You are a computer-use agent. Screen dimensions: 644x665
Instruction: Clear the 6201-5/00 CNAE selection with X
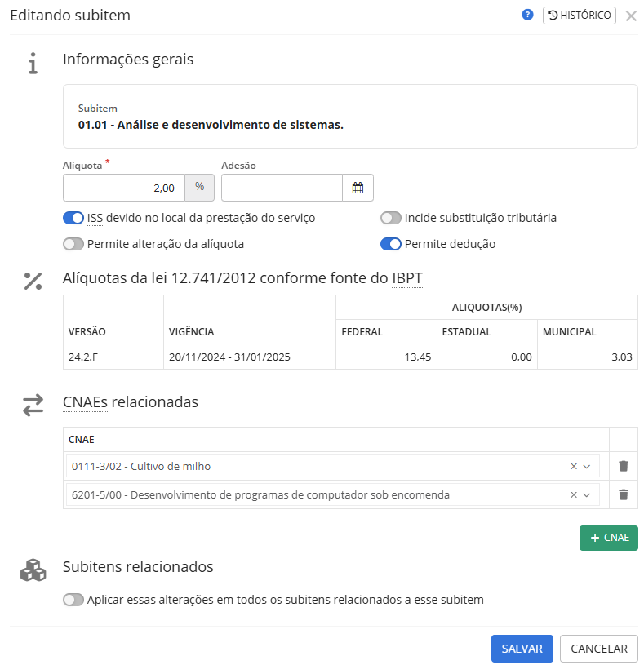(574, 494)
